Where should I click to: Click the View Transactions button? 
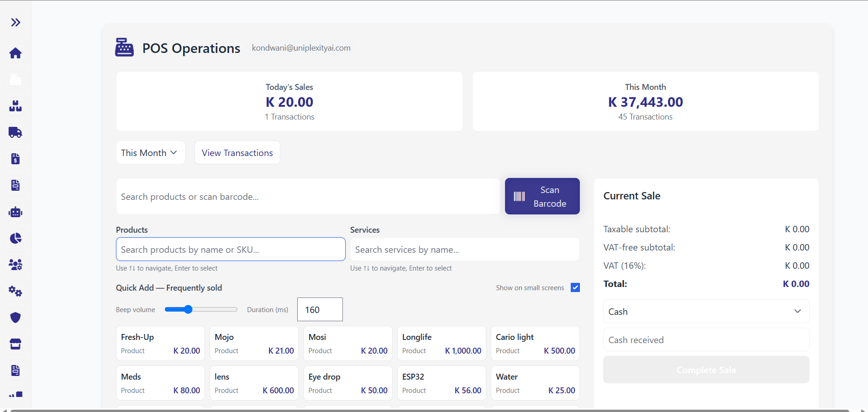click(x=237, y=153)
